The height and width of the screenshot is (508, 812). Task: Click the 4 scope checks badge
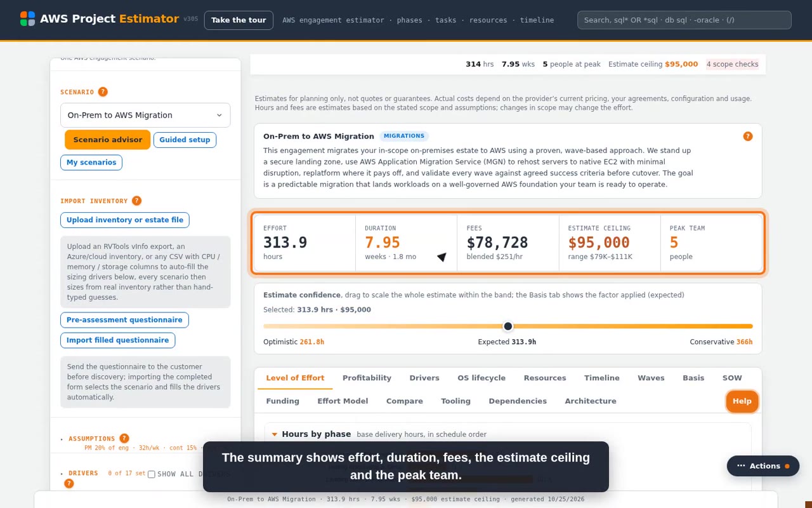point(733,64)
